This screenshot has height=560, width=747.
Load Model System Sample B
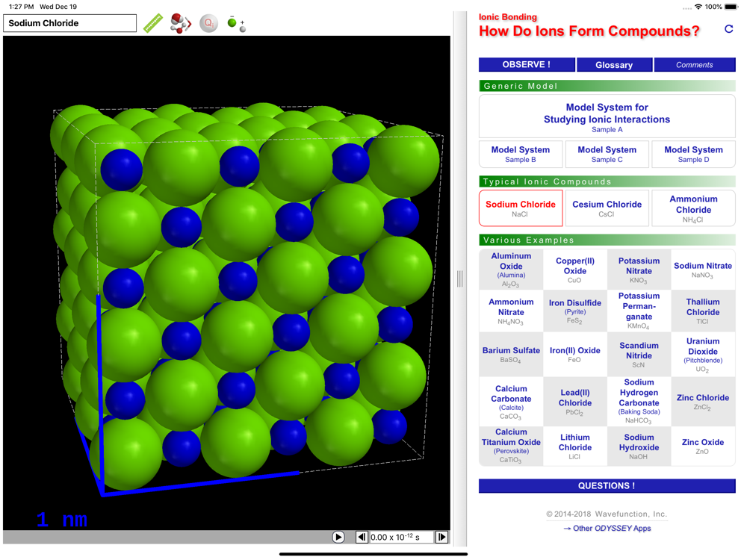(x=521, y=155)
